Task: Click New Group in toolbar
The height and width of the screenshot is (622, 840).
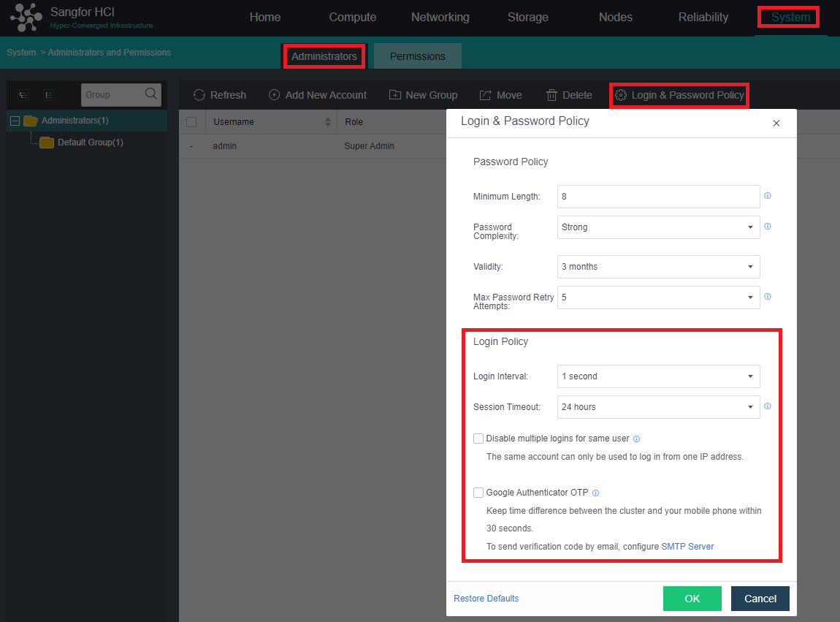Action: (423, 95)
